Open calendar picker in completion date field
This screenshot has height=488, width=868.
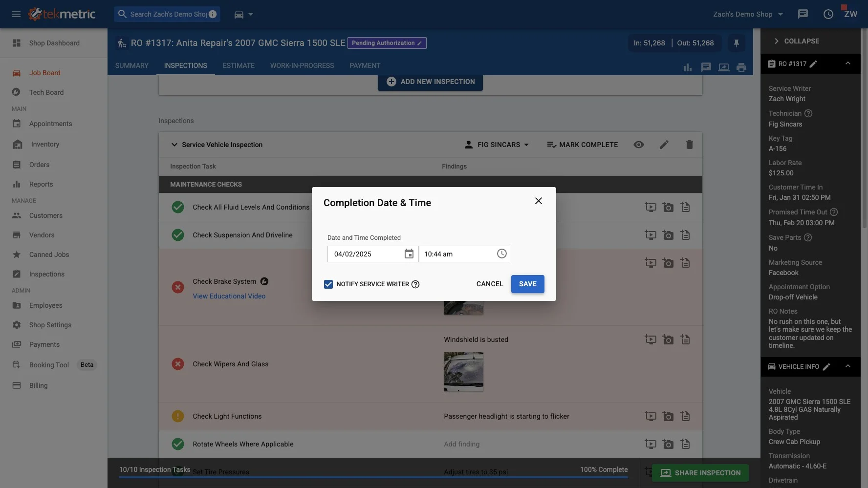(409, 254)
